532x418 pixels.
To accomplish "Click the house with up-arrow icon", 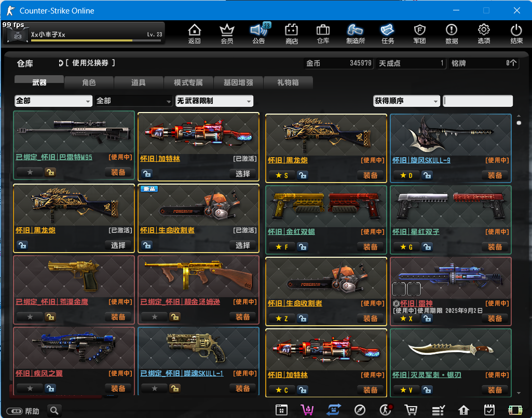I will tap(463, 410).
